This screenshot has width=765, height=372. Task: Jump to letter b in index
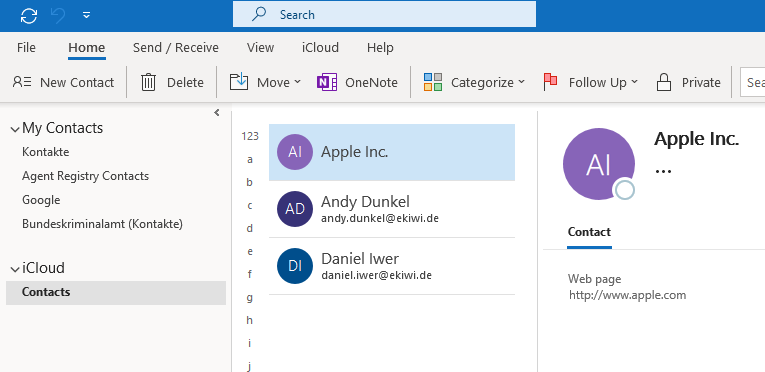[x=250, y=182]
